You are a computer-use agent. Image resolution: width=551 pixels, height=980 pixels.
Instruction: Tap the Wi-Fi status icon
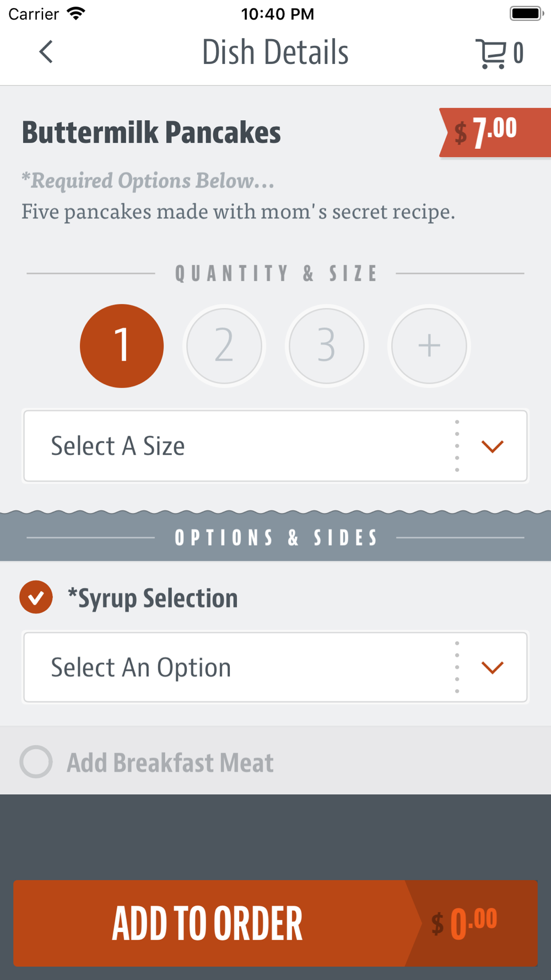[75, 13]
